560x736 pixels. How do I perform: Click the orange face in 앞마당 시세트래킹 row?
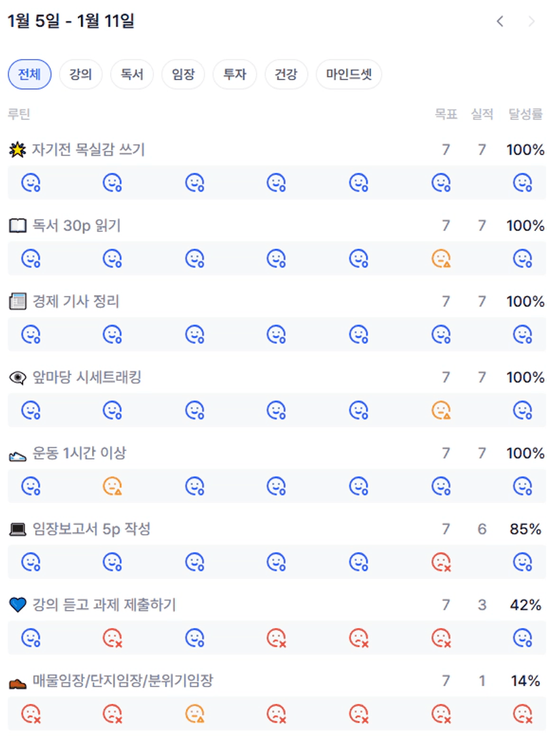(441, 410)
